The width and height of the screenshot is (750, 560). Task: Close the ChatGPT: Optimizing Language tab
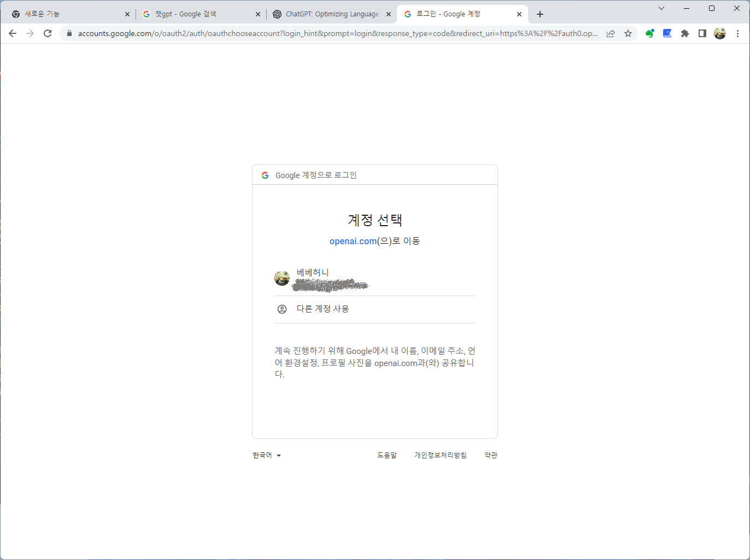point(389,14)
